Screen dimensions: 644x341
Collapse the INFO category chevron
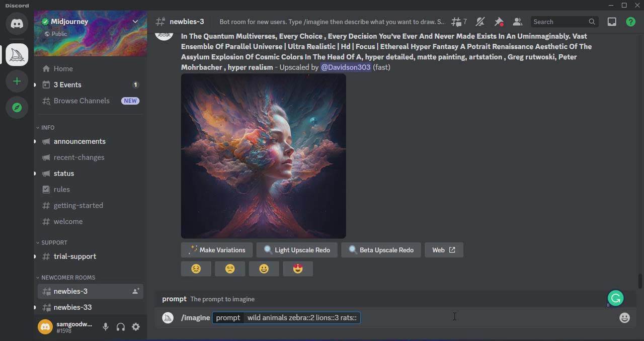(38, 127)
